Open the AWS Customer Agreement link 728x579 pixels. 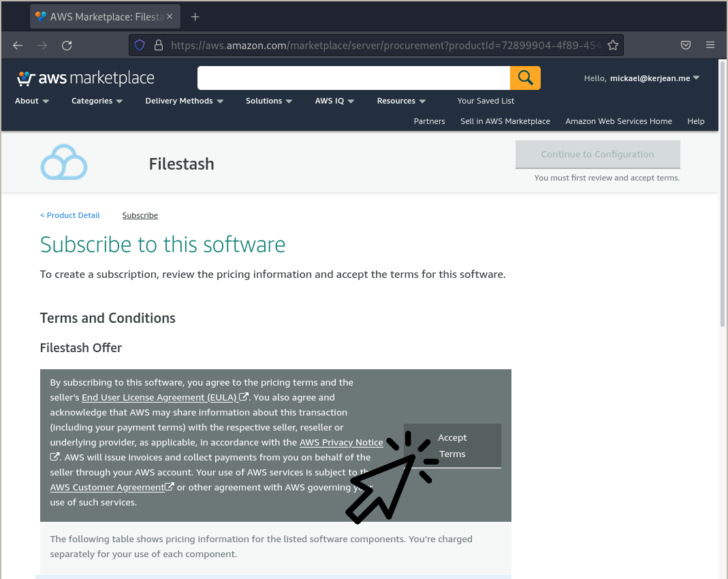click(107, 487)
